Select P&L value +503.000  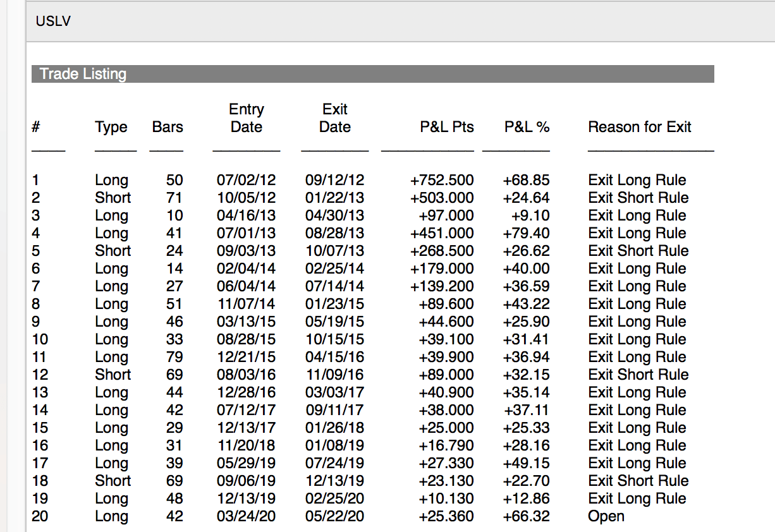click(442, 198)
